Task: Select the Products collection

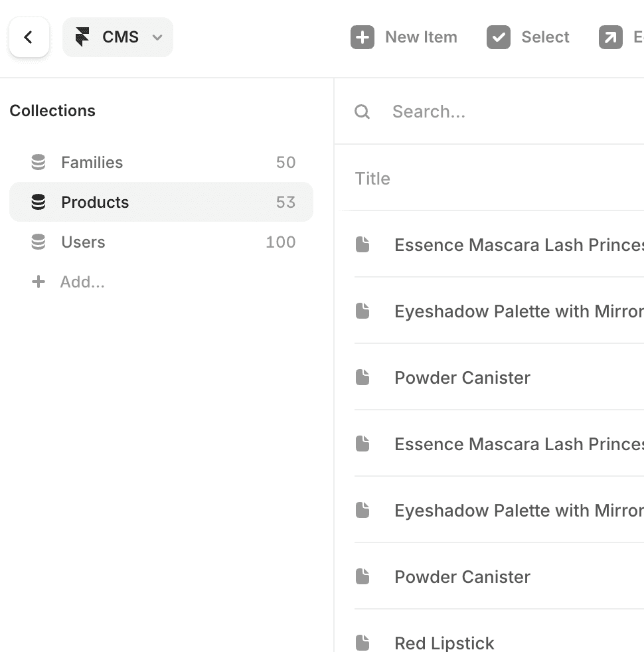Action: 95,203
